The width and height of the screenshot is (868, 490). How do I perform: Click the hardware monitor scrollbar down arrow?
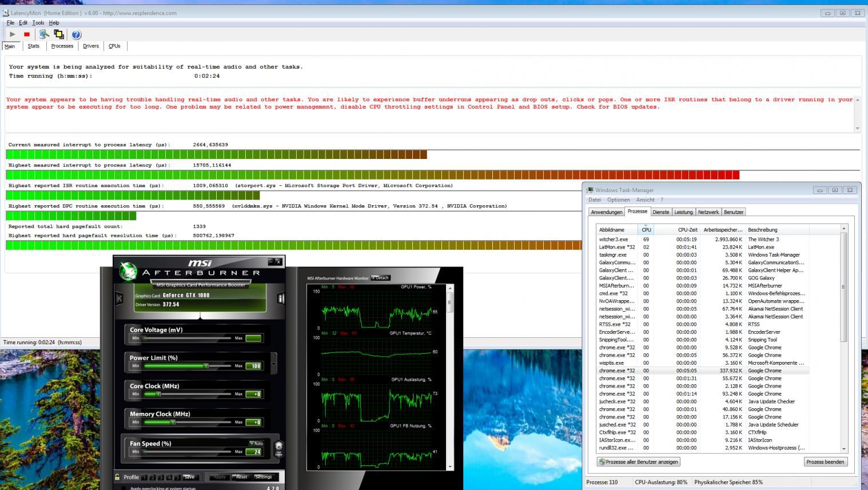[450, 467]
